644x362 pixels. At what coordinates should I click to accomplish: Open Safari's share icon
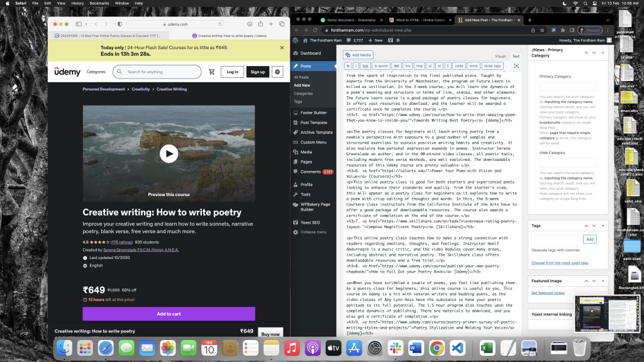coord(260,24)
